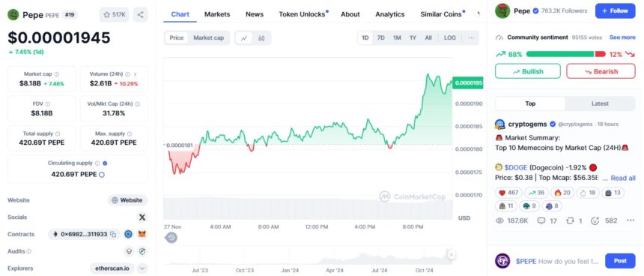Select the line chart view icon
Viewport: 644px width, 276px height.
click(244, 38)
